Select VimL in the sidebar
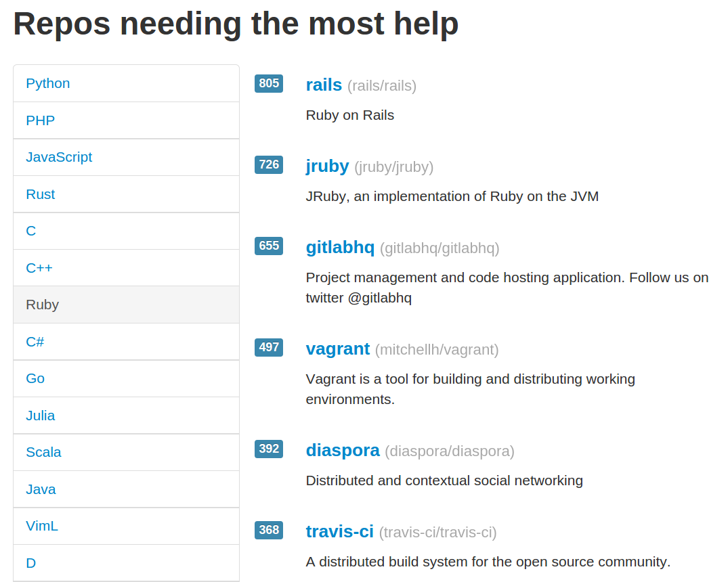This screenshot has height=582, width=728. tap(126, 527)
